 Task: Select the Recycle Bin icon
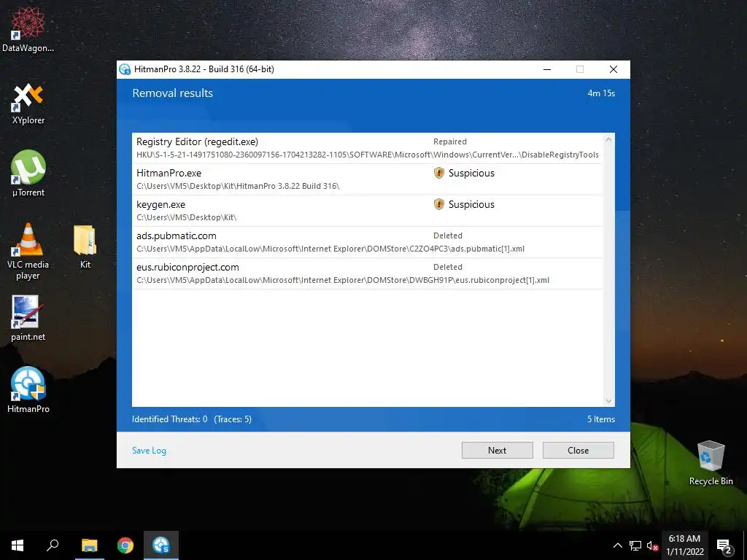(711, 463)
